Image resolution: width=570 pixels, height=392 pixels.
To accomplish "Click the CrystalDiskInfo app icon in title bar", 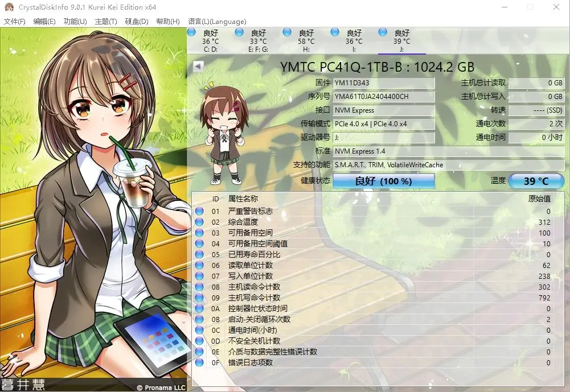I will coord(10,7).
